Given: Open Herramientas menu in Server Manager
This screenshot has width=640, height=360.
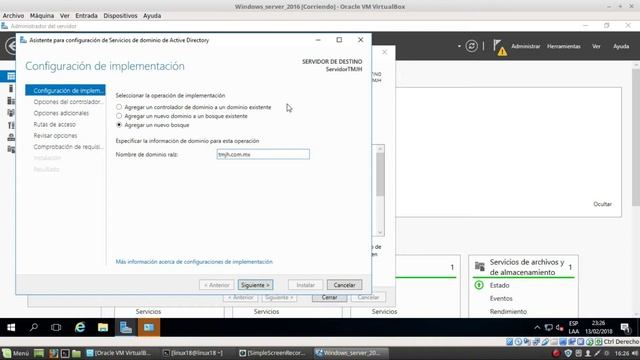Looking at the screenshot, I should pos(564,46).
